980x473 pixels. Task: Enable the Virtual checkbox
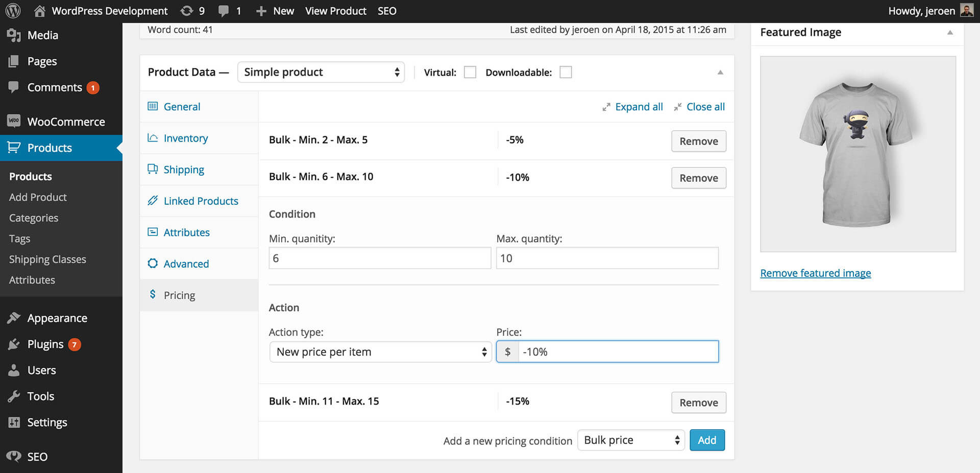[x=470, y=72]
